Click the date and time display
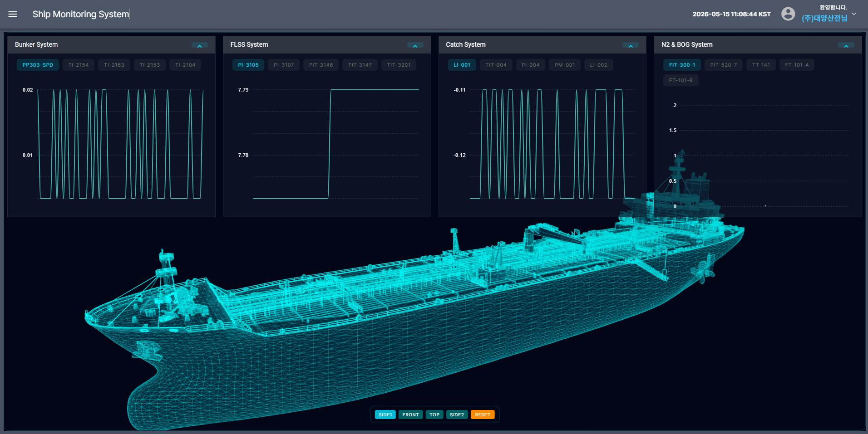 click(731, 14)
